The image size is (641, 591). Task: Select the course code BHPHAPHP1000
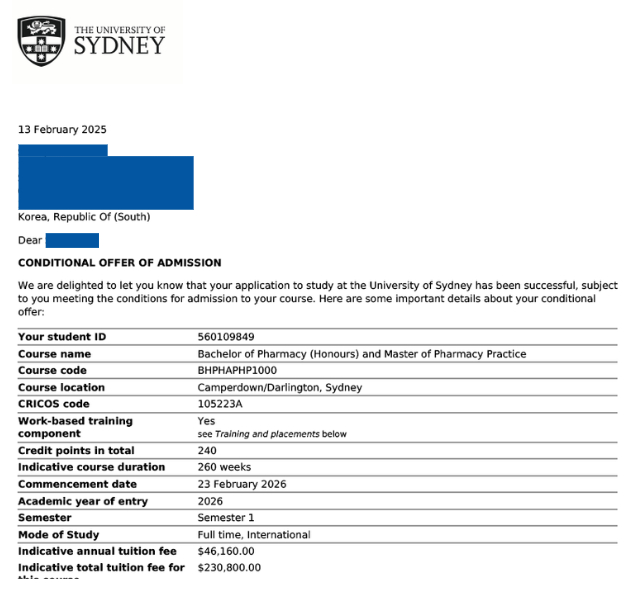coord(237,371)
